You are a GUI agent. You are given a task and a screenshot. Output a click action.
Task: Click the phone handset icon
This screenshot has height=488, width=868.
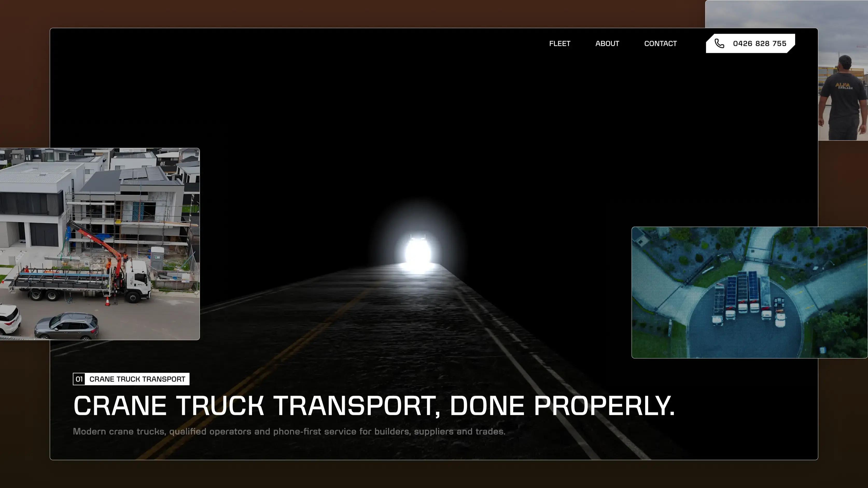719,44
